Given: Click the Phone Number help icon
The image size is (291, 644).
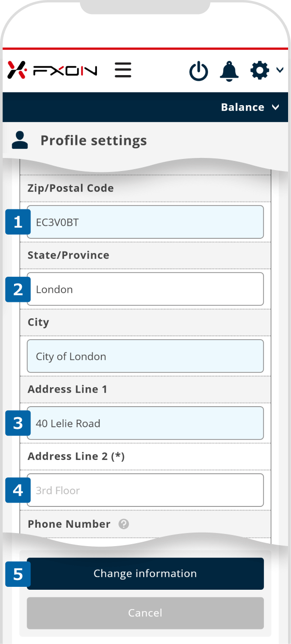Looking at the screenshot, I should (x=124, y=524).
